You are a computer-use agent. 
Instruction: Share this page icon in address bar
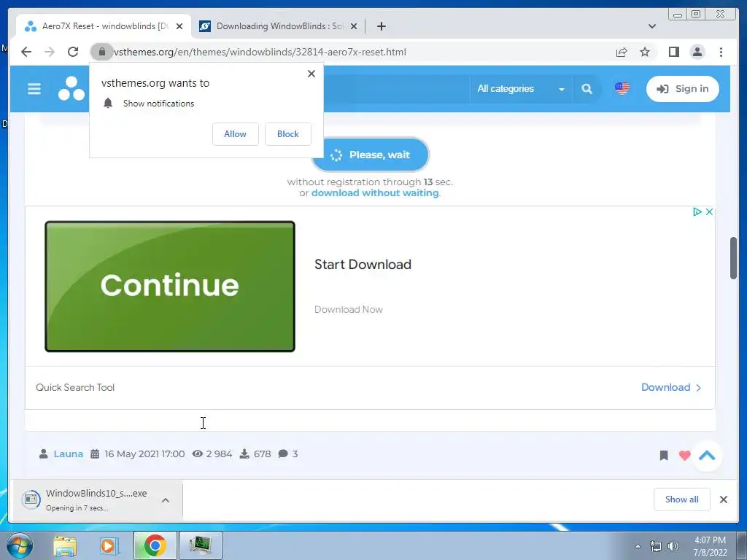tap(622, 52)
